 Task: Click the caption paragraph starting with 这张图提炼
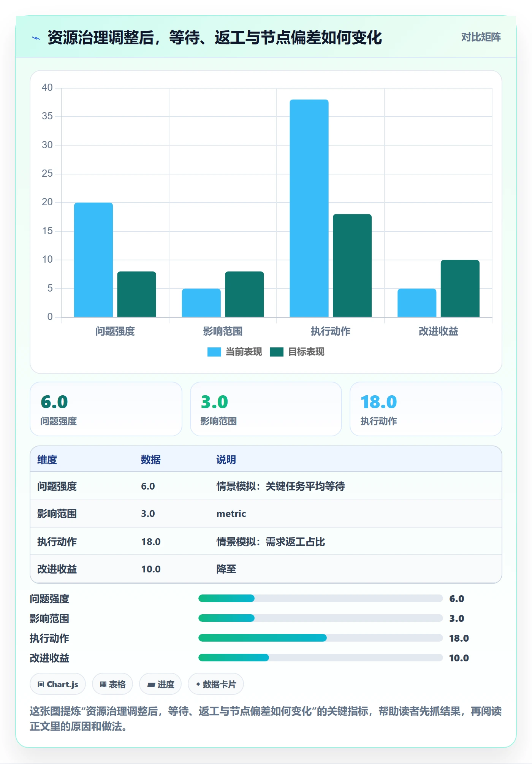coord(266,719)
